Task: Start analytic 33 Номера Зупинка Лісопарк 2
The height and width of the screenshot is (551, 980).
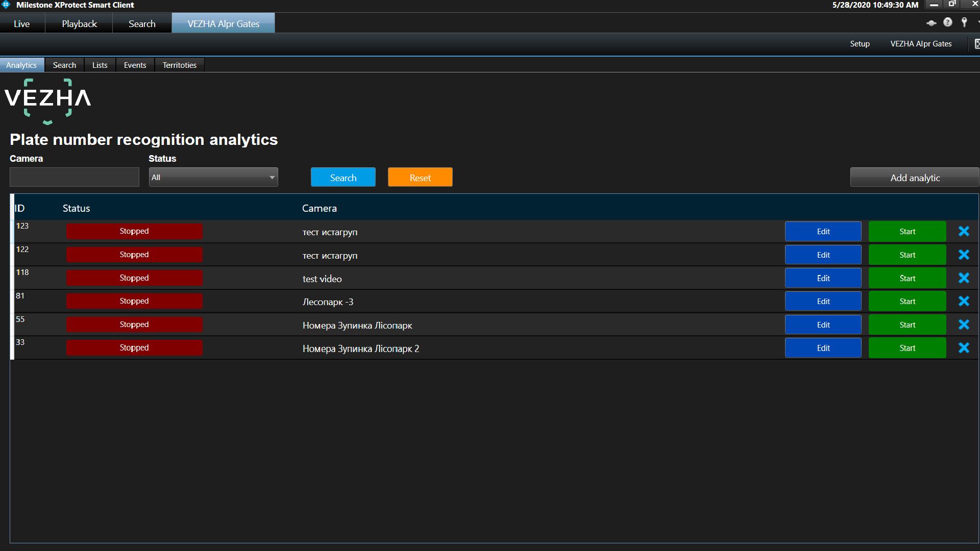Action: coord(907,348)
